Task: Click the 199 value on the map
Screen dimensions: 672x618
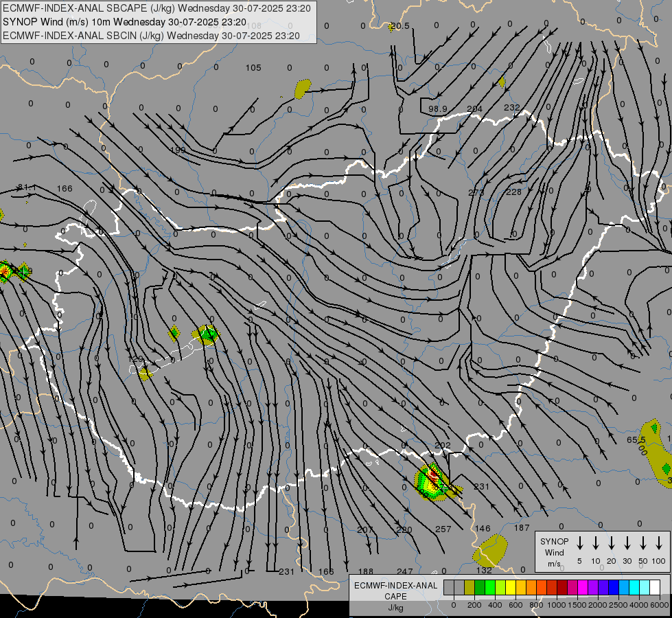Action: 177,150
